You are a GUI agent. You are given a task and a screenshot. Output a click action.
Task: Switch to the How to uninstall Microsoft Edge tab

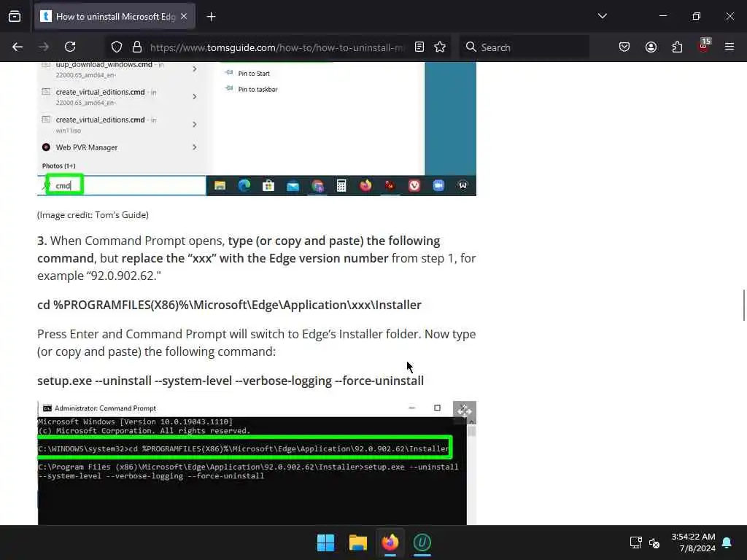115,17
